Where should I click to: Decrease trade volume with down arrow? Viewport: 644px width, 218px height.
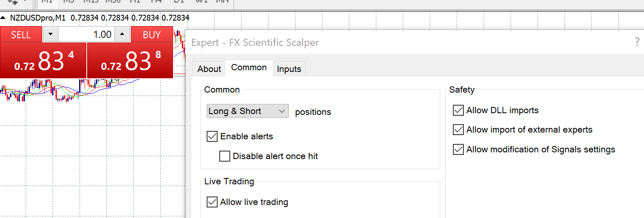click(51, 35)
